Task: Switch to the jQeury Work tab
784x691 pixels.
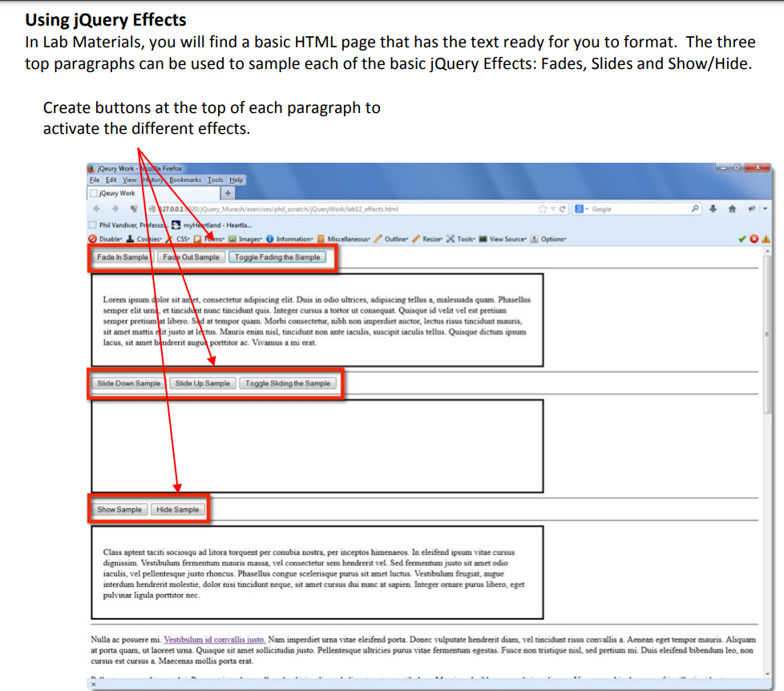Action: (x=116, y=193)
